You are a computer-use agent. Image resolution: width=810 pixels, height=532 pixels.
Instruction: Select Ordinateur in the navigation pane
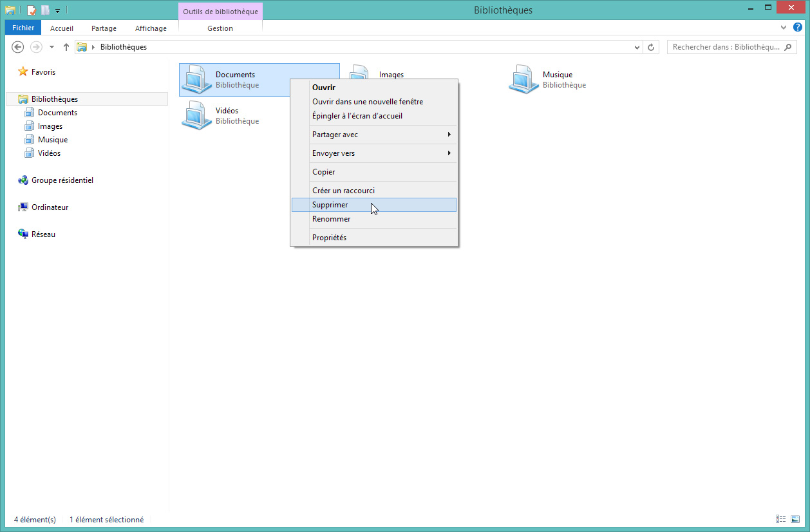(x=50, y=207)
